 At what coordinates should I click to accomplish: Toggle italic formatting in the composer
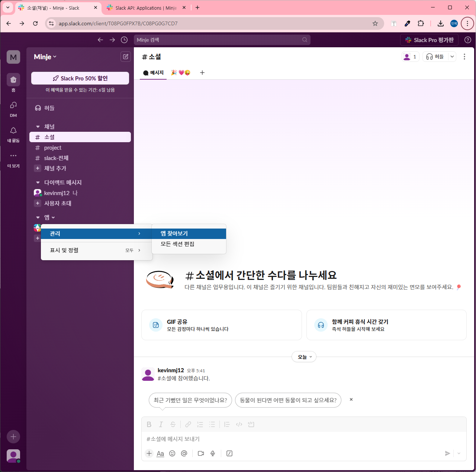point(161,424)
